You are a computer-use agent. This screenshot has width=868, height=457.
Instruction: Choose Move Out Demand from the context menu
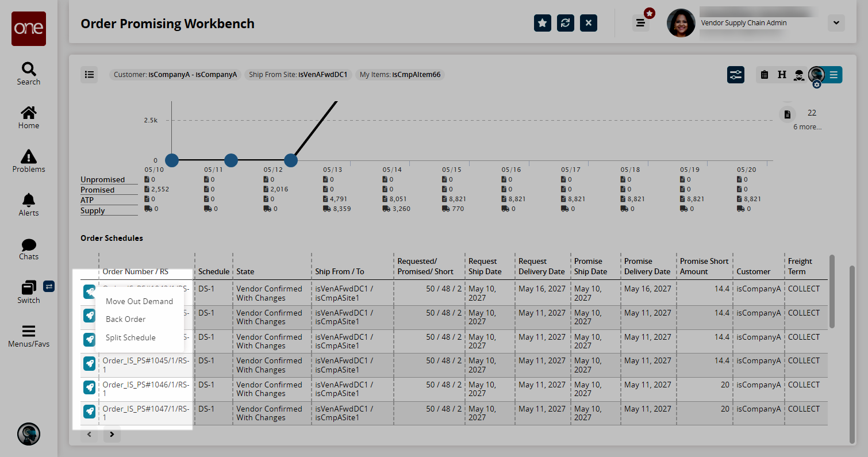click(x=139, y=301)
